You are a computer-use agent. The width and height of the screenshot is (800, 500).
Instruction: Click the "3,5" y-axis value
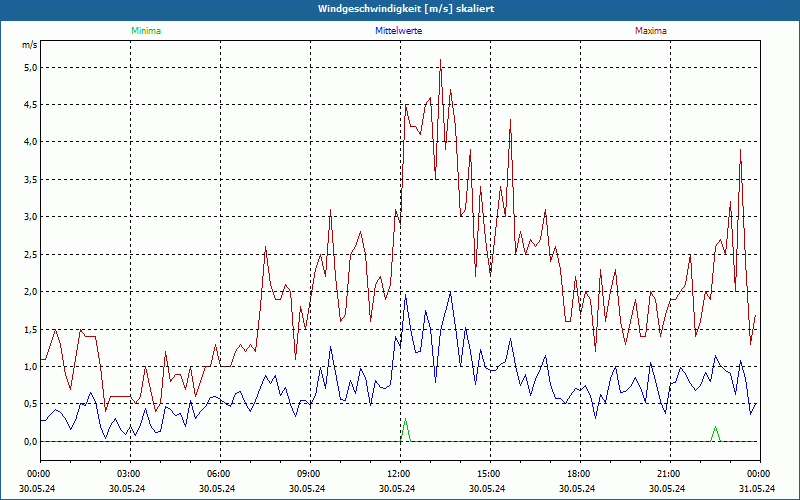[x=30, y=180]
